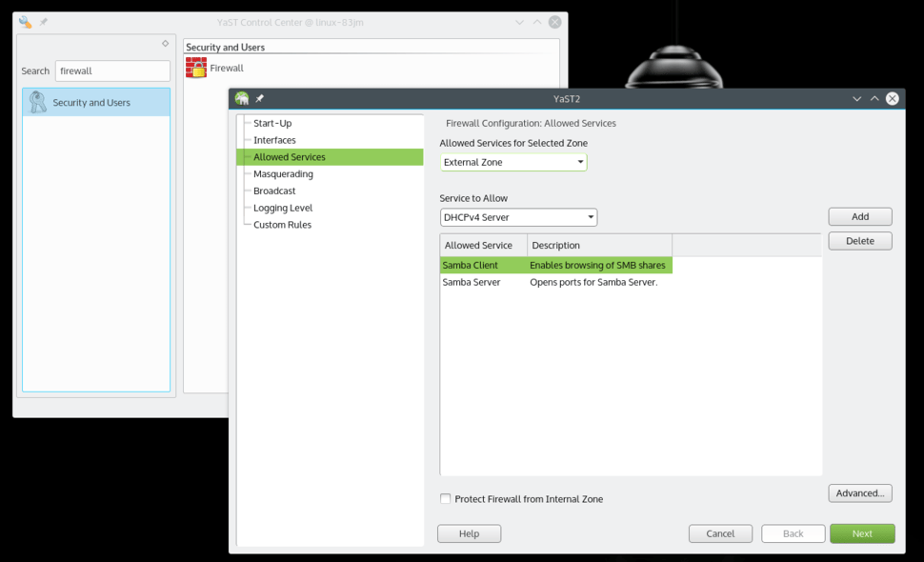924x562 pixels.
Task: Click the YaST2 window menu icon
Action: pos(242,98)
